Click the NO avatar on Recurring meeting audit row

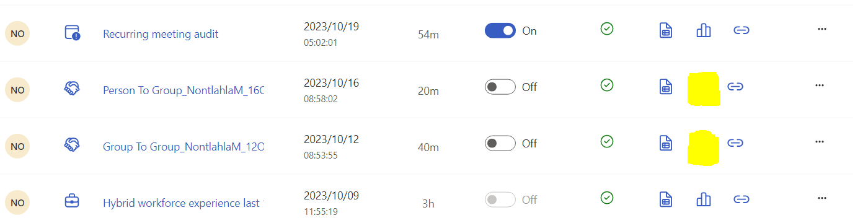(x=17, y=33)
